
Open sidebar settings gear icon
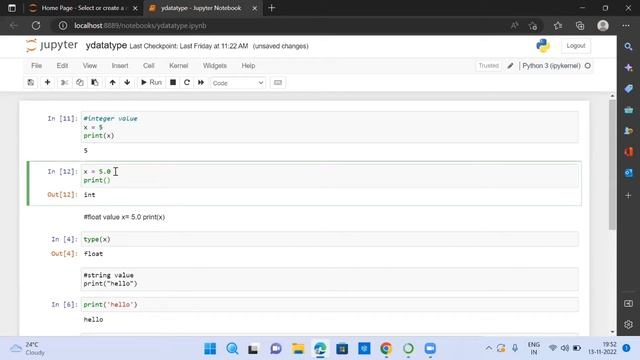coord(629,324)
